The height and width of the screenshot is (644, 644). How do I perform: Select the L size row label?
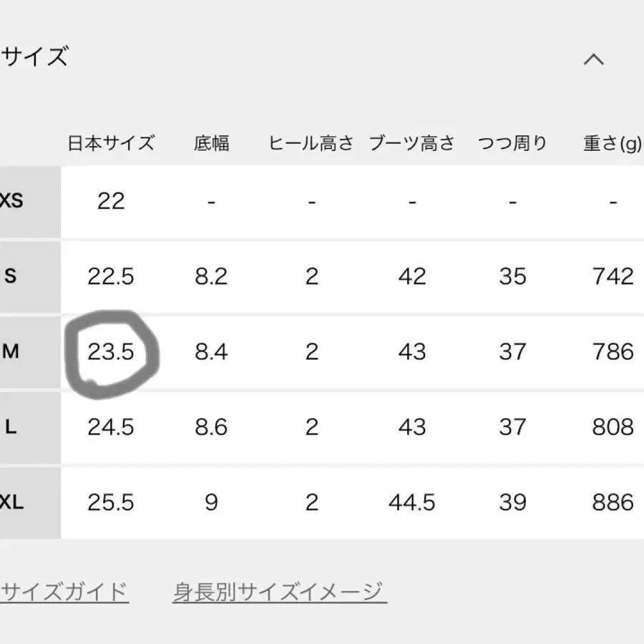pos(11,427)
